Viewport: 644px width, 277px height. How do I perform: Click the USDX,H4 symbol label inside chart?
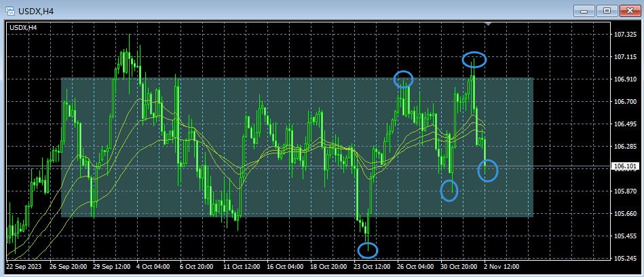point(23,27)
